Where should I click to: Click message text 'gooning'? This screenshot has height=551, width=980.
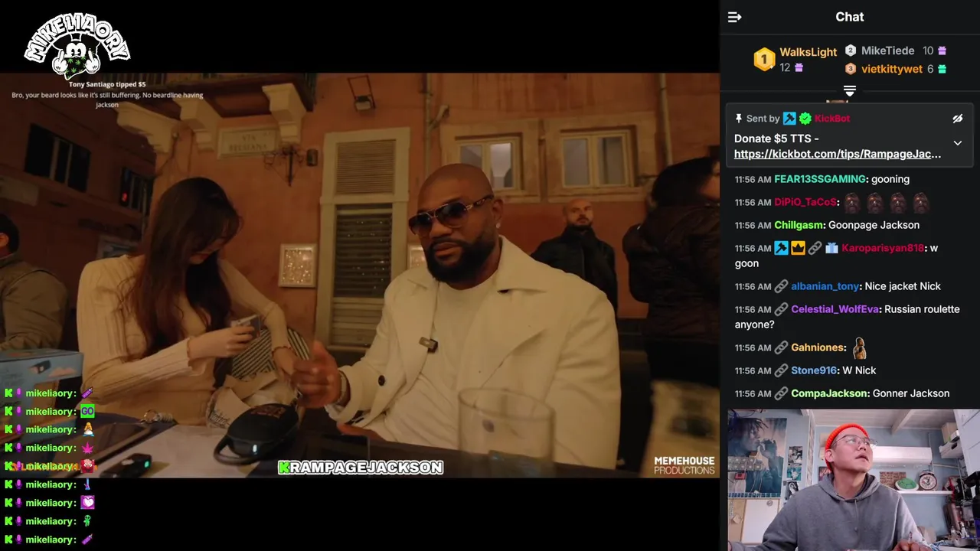[x=890, y=179]
